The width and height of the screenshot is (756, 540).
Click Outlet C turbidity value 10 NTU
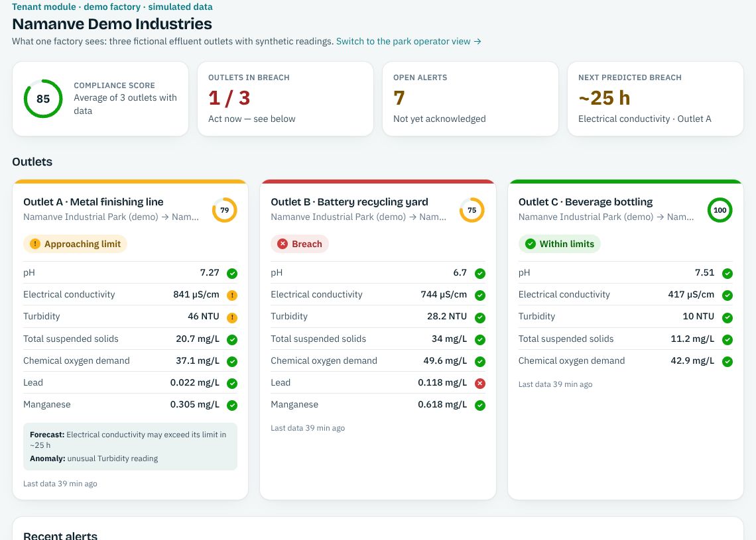click(x=698, y=317)
